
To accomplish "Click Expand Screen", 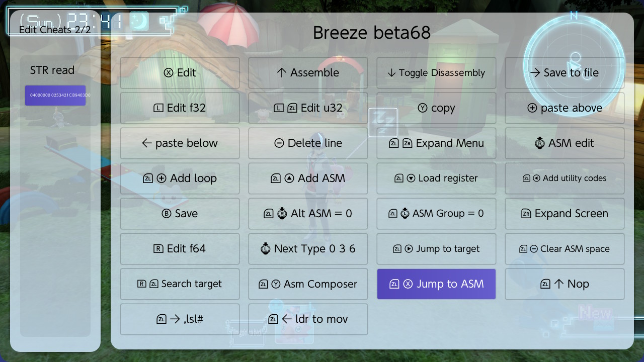I will pyautogui.click(x=565, y=214).
